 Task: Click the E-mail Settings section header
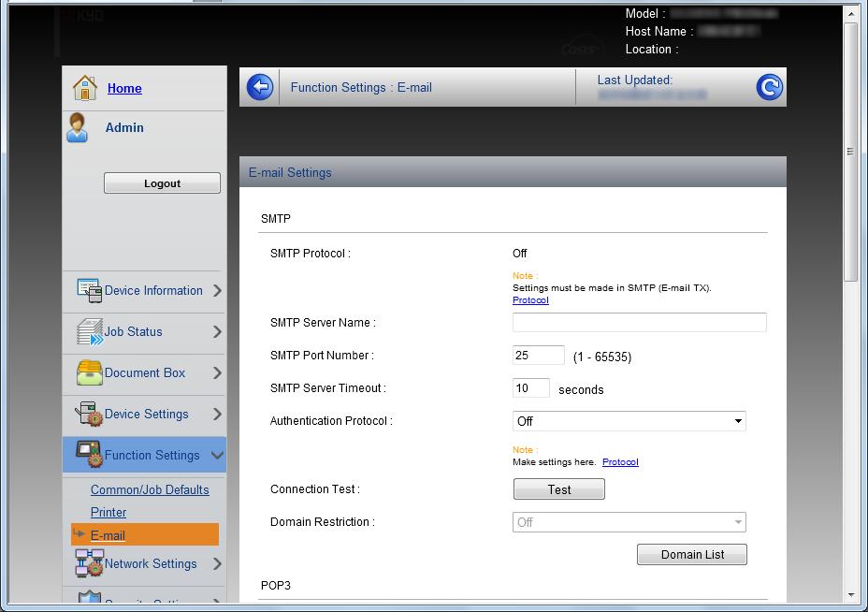pyautogui.click(x=513, y=172)
